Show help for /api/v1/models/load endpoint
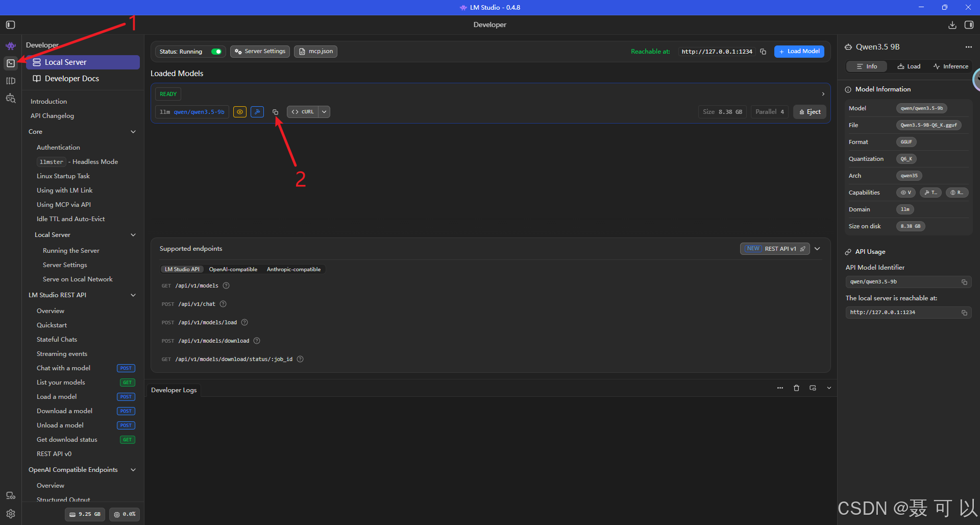Image resolution: width=980 pixels, height=525 pixels. coord(244,322)
